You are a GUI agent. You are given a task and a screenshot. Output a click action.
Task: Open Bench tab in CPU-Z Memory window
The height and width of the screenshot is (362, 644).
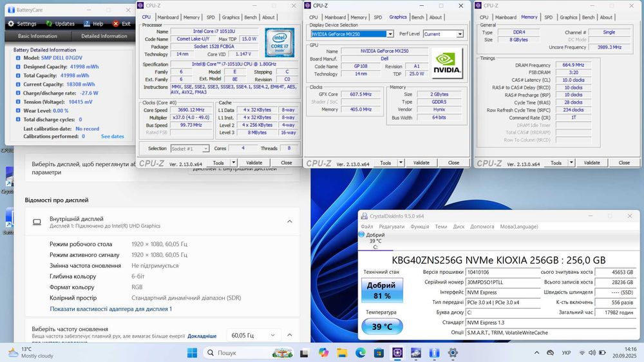(588, 17)
